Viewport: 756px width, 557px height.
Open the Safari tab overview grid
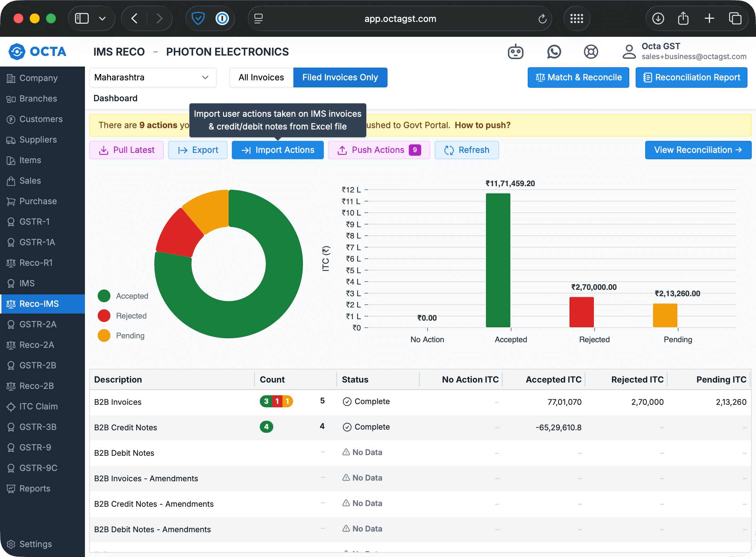[577, 18]
